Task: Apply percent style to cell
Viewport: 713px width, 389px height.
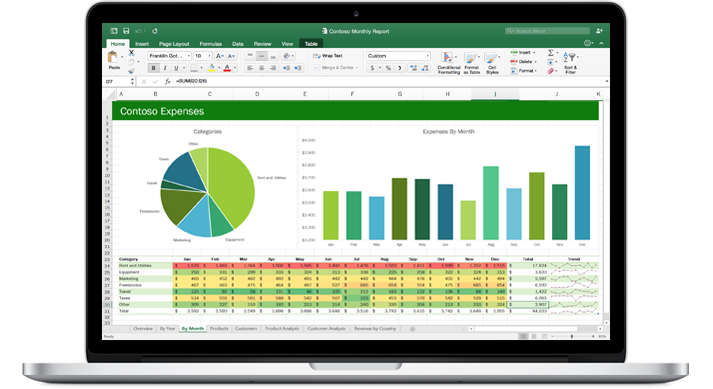Action: [388, 68]
